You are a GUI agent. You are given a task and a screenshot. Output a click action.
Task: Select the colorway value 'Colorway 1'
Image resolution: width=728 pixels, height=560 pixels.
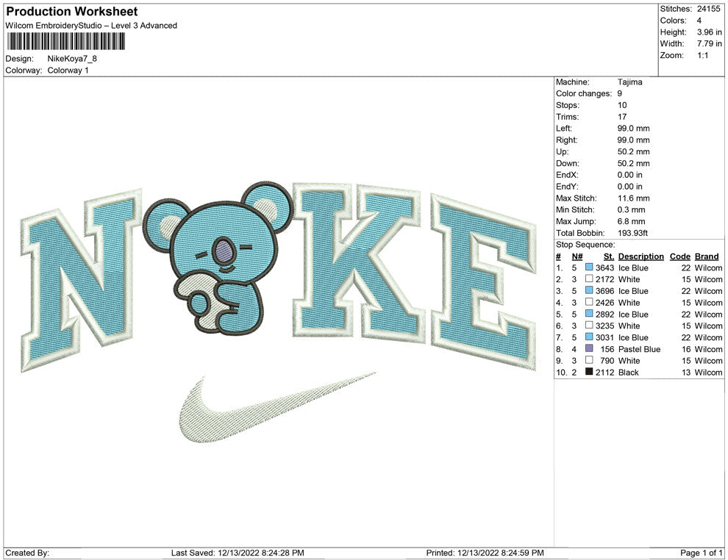[x=68, y=71]
